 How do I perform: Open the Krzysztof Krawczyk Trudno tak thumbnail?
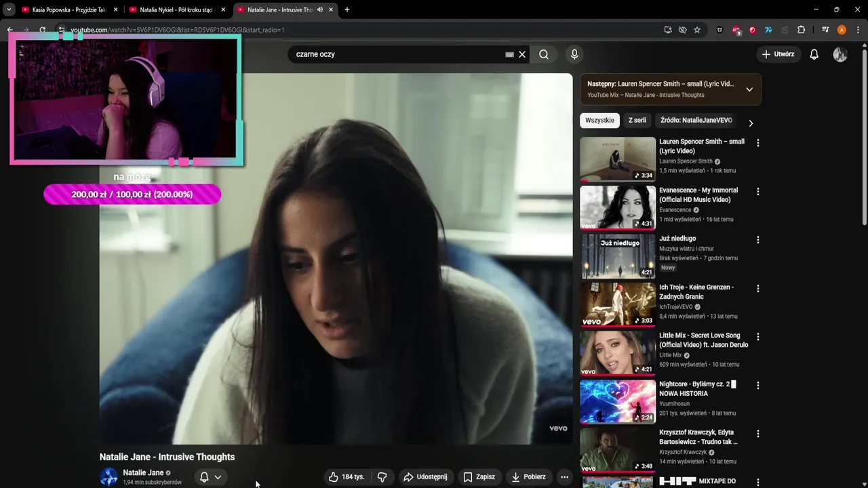[x=618, y=449]
